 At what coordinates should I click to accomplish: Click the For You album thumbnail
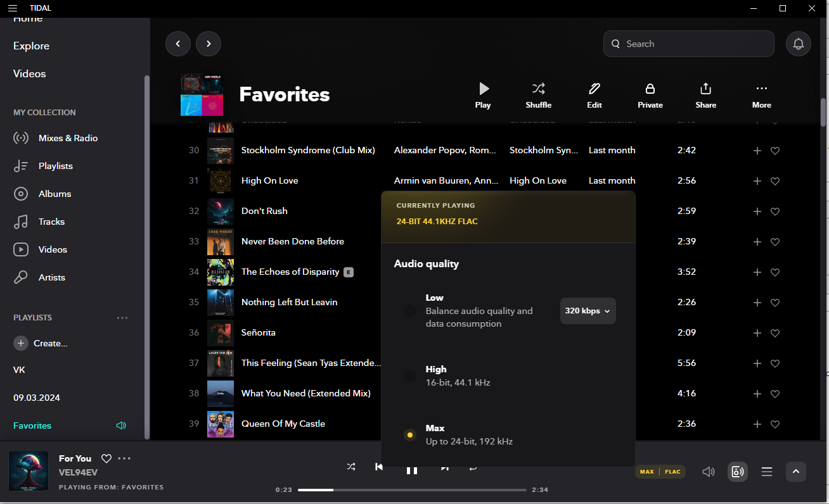[29, 471]
